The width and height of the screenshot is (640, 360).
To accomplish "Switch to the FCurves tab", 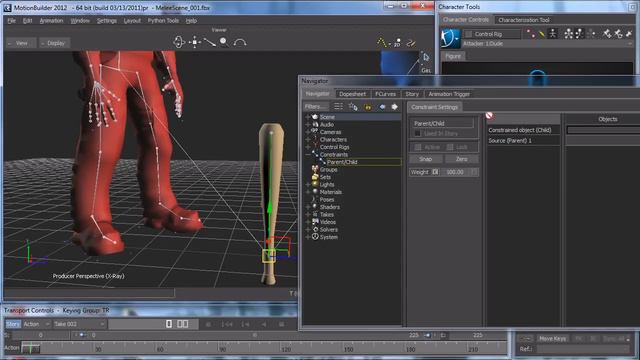I will 385,94.
